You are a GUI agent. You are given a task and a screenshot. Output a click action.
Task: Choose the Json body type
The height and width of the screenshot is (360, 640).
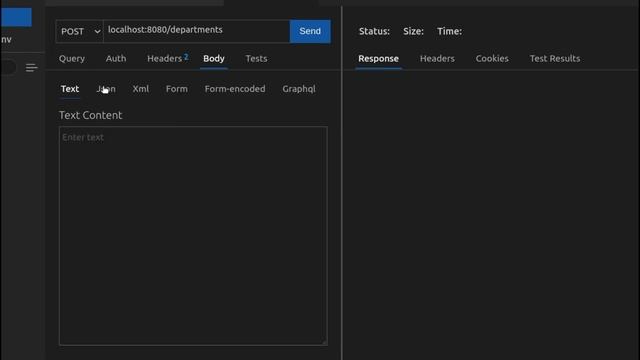pyautogui.click(x=106, y=89)
